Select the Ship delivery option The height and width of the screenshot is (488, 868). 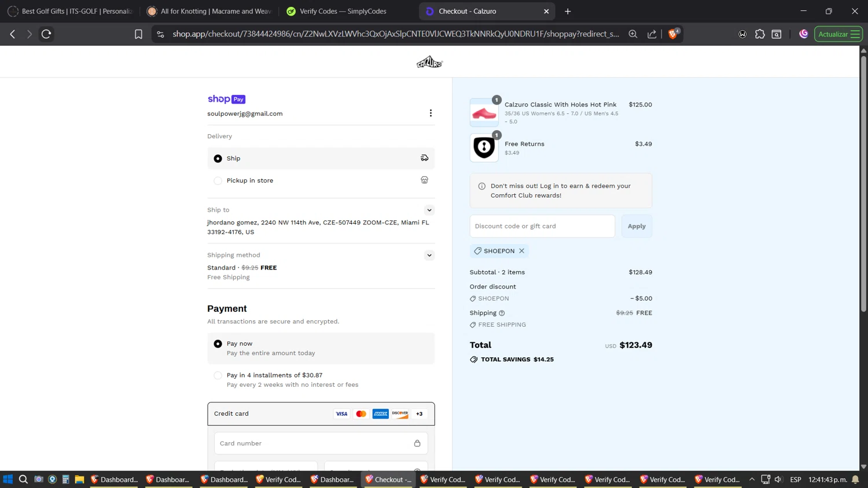[x=321, y=158]
